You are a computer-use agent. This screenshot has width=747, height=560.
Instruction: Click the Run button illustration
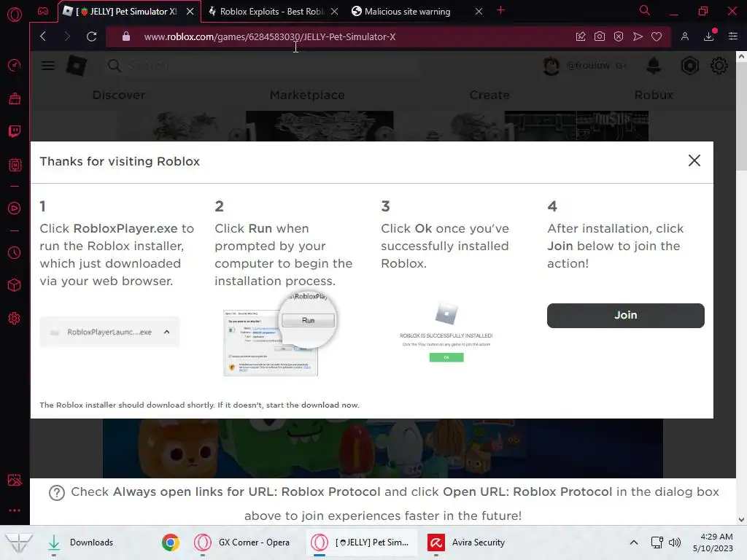pos(309,321)
